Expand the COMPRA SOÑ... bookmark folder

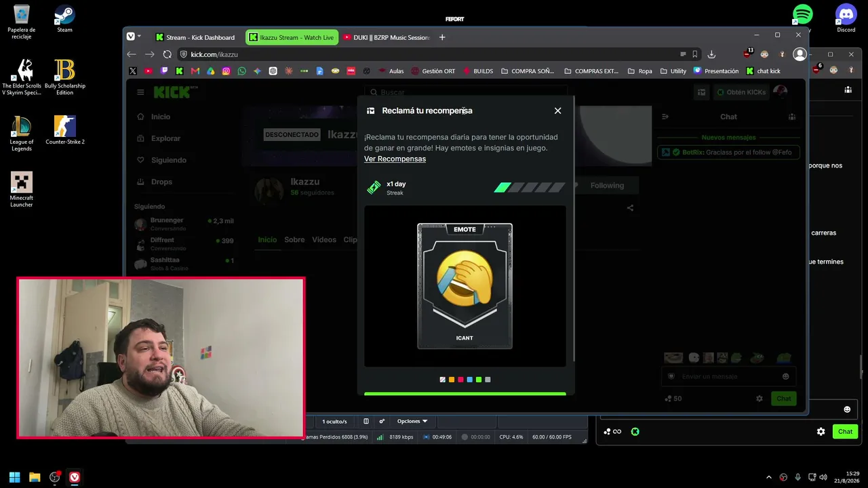click(528, 71)
